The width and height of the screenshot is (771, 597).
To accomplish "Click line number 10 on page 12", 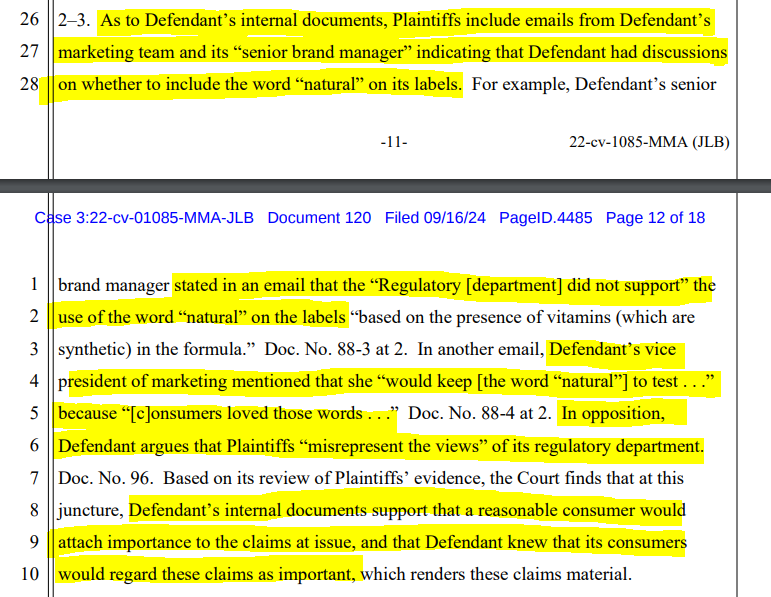I will tap(30, 574).
